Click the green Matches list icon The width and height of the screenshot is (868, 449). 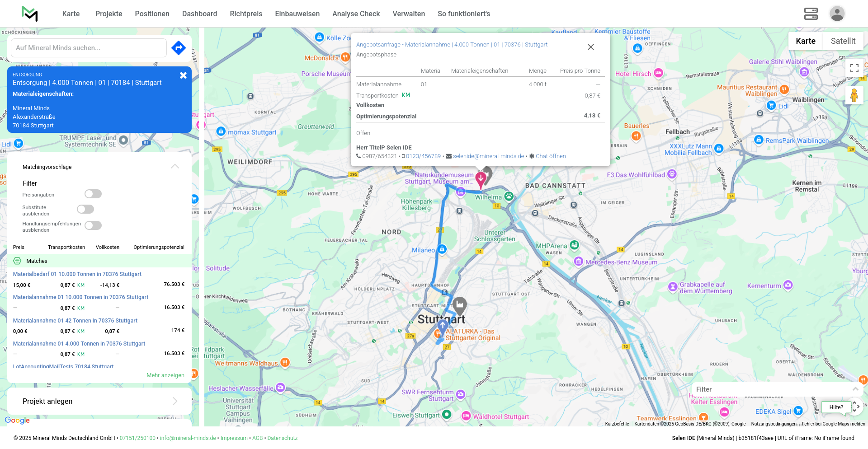[x=17, y=261]
